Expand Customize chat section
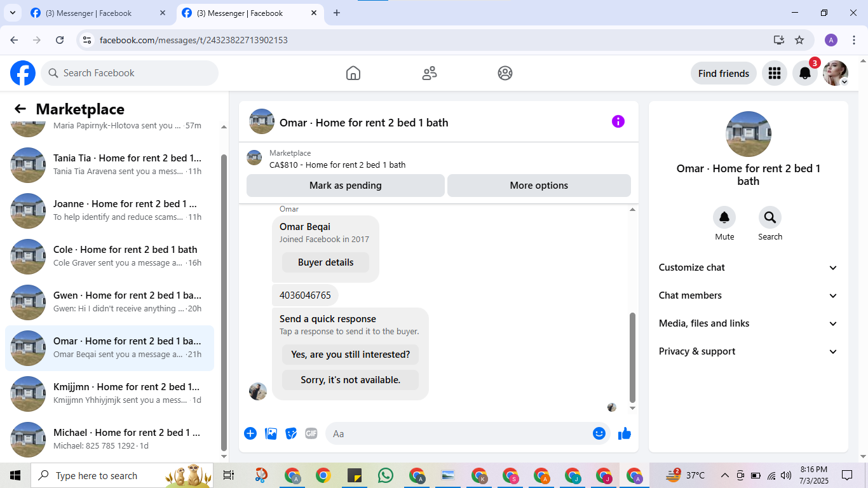The height and width of the screenshot is (488, 868). tap(749, 268)
